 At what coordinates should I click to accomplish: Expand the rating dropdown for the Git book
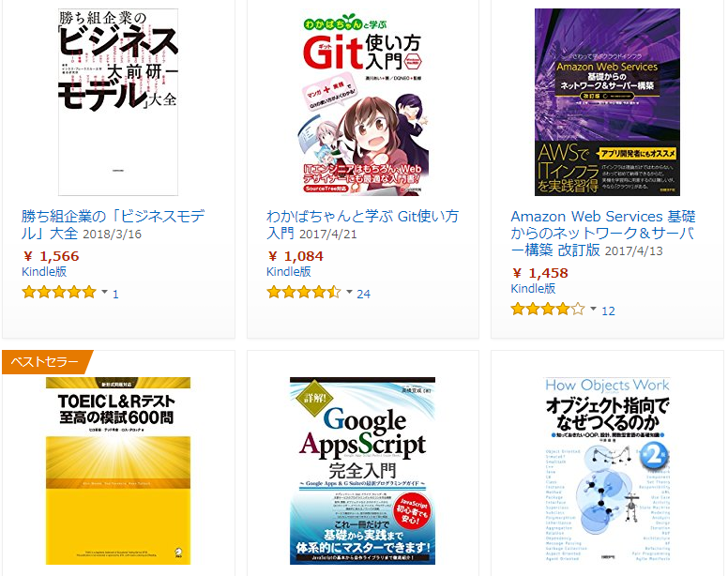pos(349,293)
